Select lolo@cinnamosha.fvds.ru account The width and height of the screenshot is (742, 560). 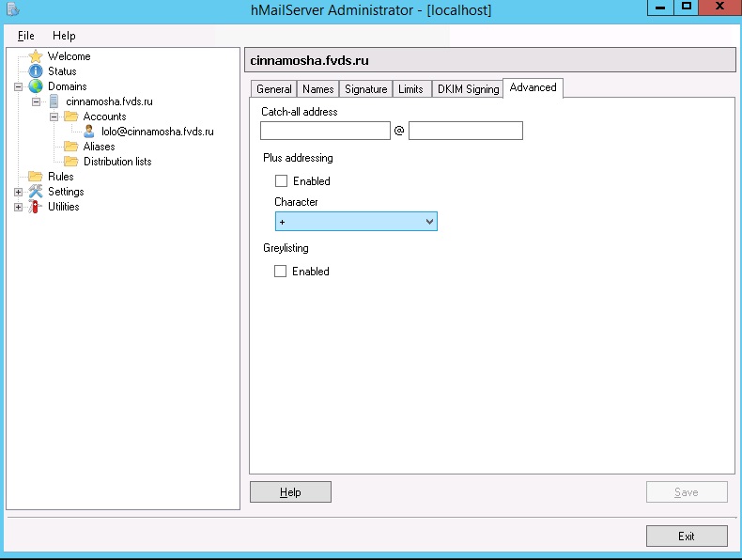click(158, 132)
